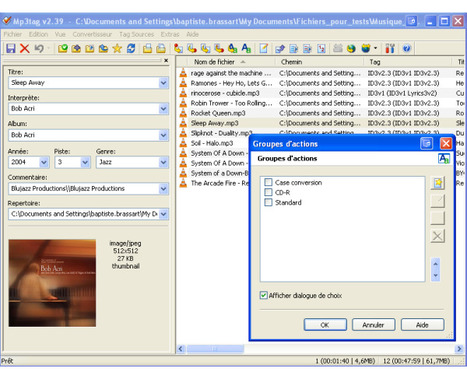Click the horizontal scrollbar thumb in file list

coord(215,349)
